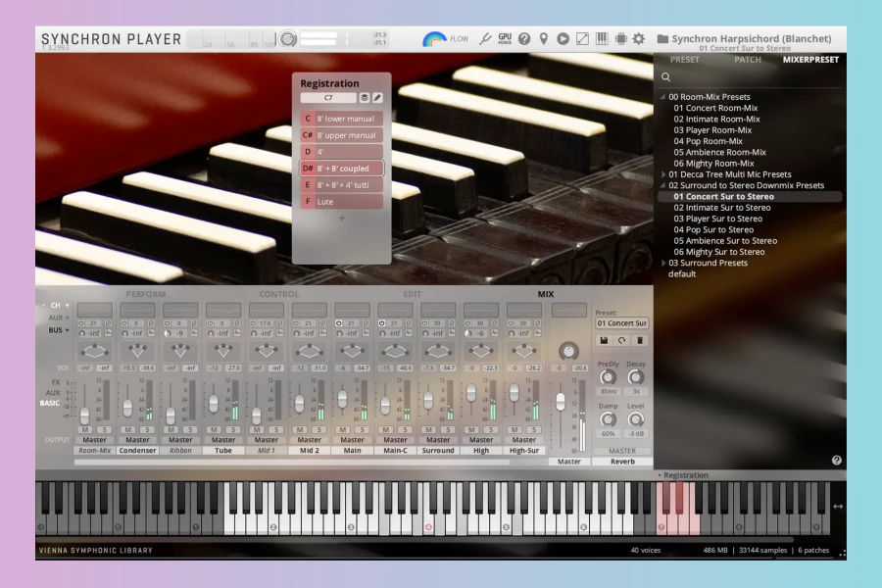Delete mixer preset with trash icon
The width and height of the screenshot is (882, 588).
click(x=640, y=340)
